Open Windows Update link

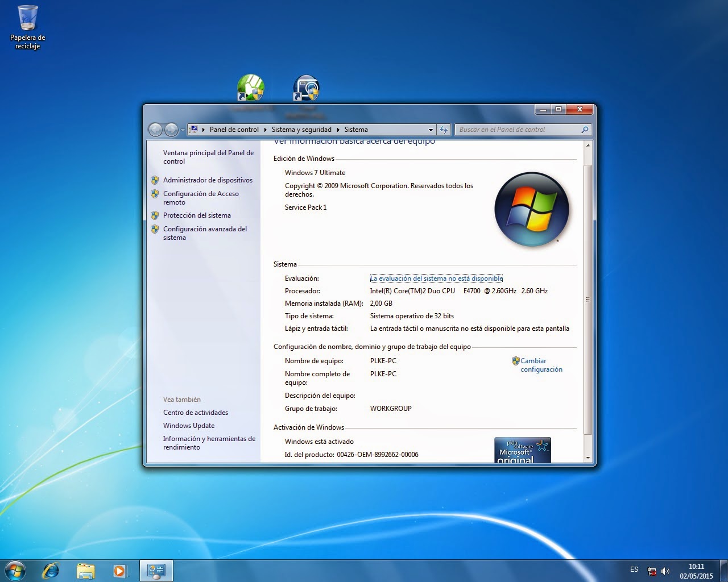point(189,426)
